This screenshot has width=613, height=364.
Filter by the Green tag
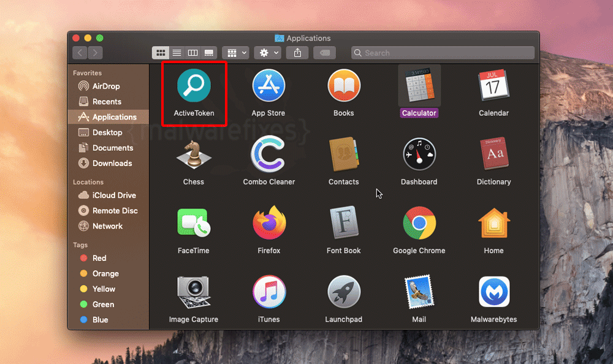(x=109, y=304)
